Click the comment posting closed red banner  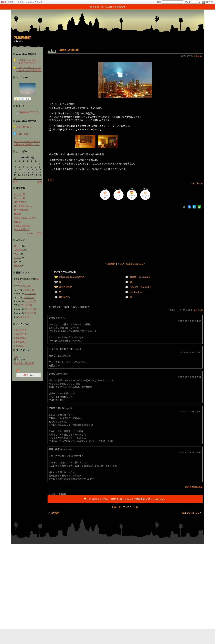point(125,499)
